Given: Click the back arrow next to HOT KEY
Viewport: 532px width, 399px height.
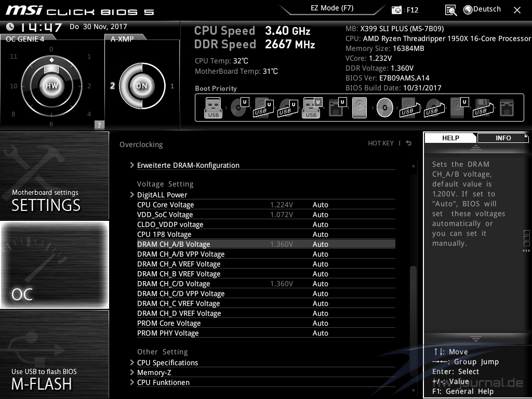Looking at the screenshot, I should pyautogui.click(x=409, y=143).
